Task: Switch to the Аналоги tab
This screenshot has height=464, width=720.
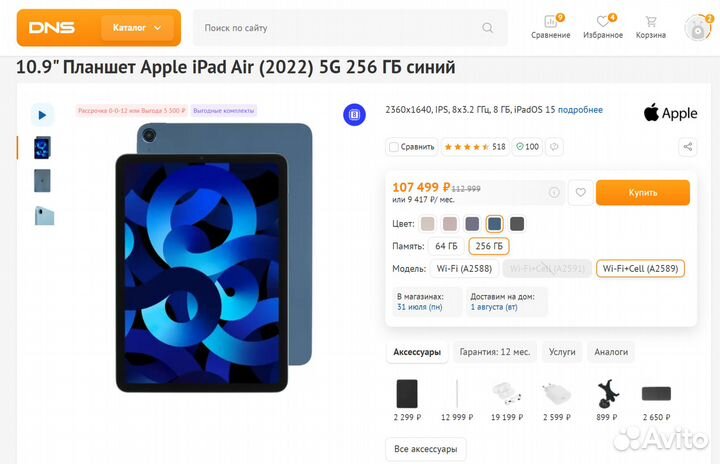Action: tap(611, 352)
